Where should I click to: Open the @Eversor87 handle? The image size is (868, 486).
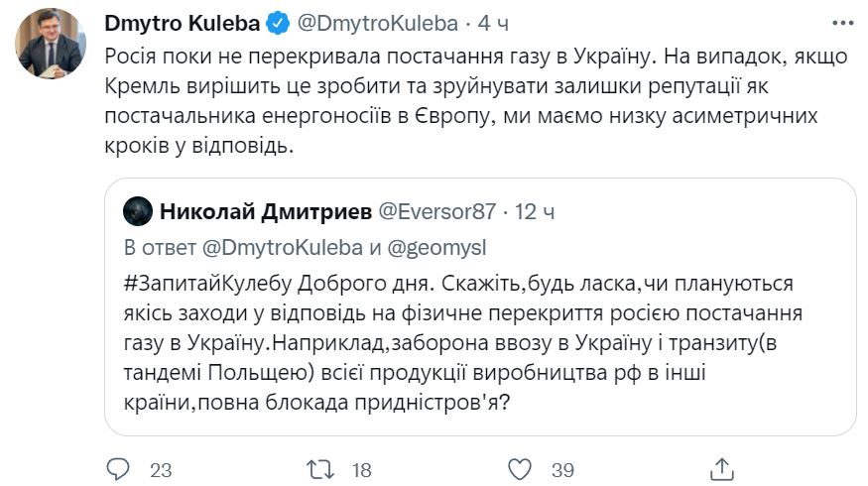click(434, 211)
